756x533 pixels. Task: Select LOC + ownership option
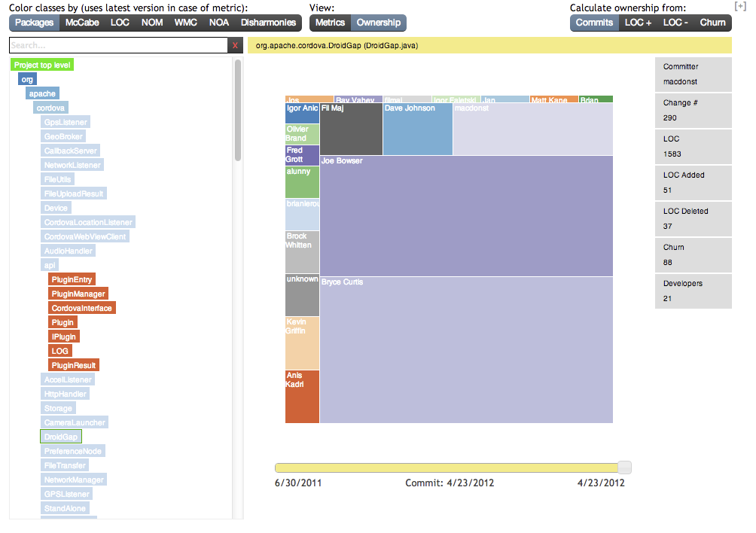click(x=639, y=23)
